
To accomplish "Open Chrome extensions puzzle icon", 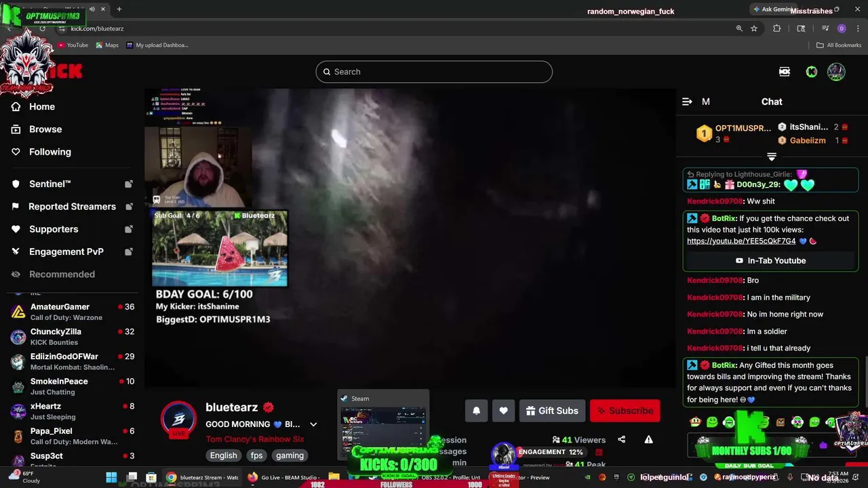I will 777,28.
